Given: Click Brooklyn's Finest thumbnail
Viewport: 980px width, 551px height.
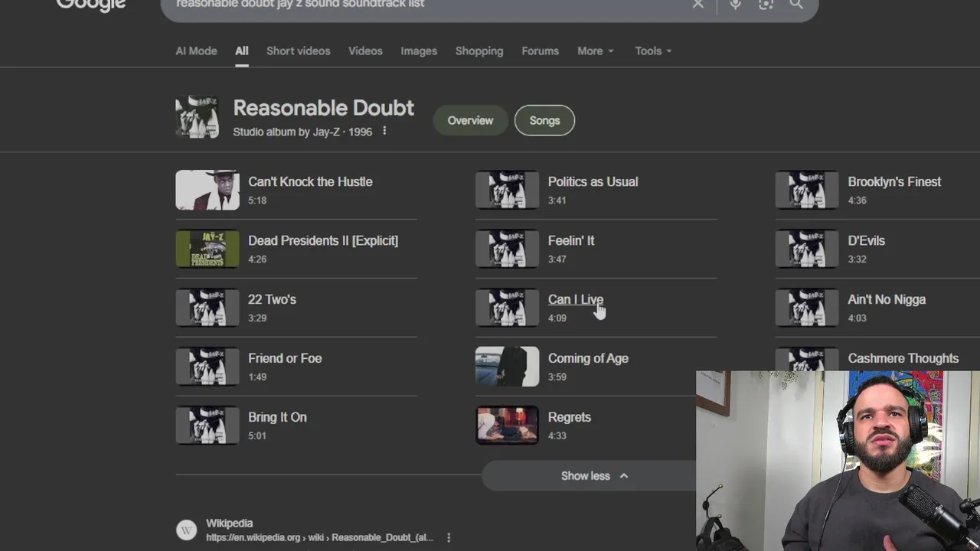Looking at the screenshot, I should point(807,190).
